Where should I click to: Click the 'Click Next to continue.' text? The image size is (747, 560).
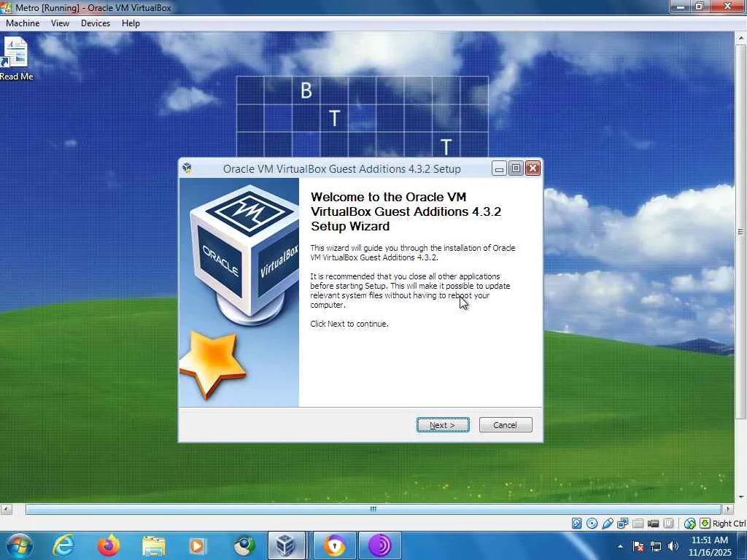[349, 324]
